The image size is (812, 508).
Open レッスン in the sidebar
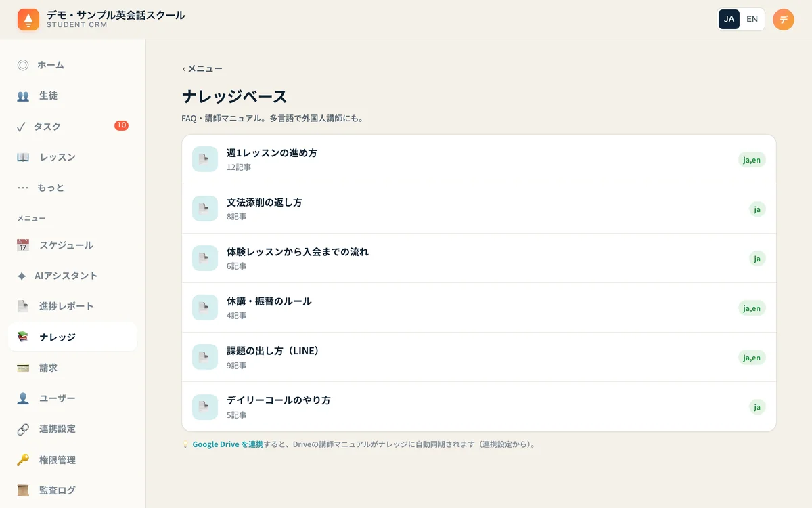(x=72, y=157)
